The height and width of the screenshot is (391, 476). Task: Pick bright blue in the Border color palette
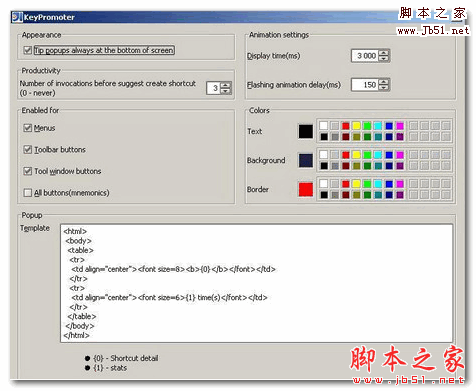[x=389, y=184]
